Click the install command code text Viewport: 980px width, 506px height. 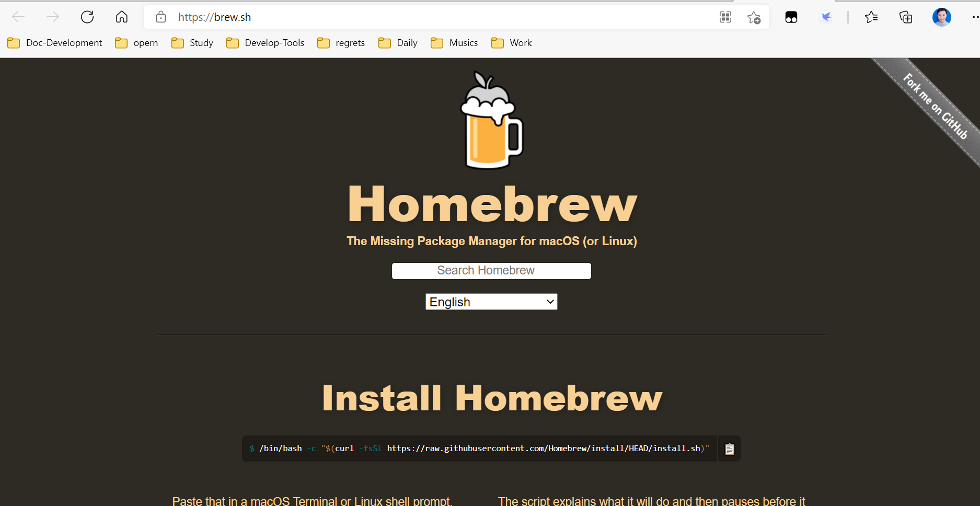480,448
